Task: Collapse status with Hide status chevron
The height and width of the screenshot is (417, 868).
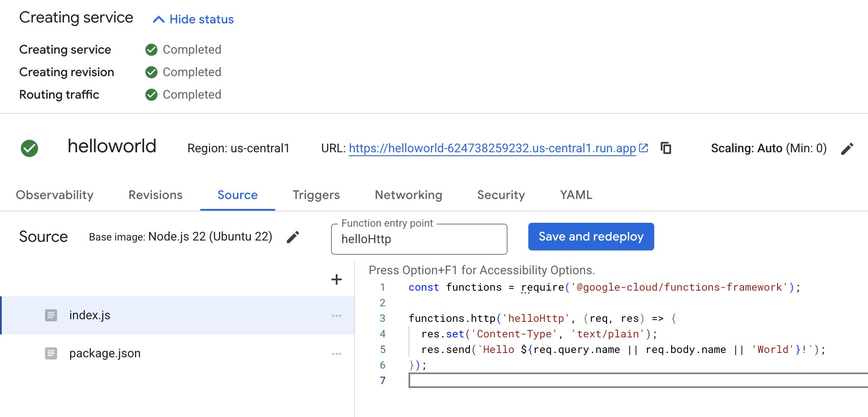Action: coord(159,19)
